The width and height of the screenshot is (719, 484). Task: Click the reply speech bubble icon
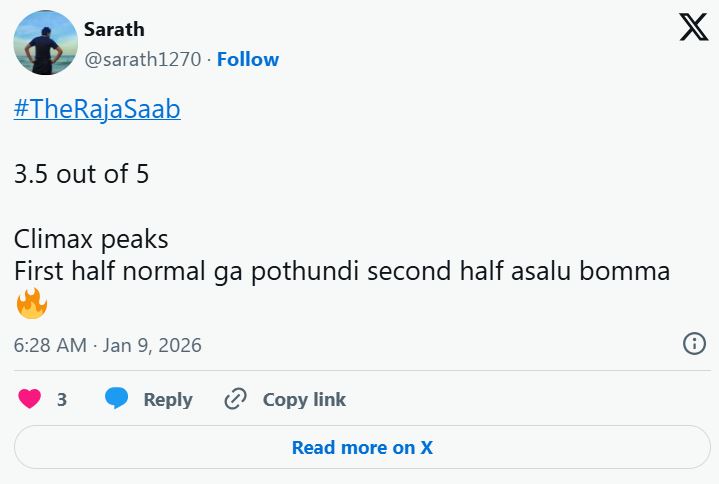(x=117, y=399)
